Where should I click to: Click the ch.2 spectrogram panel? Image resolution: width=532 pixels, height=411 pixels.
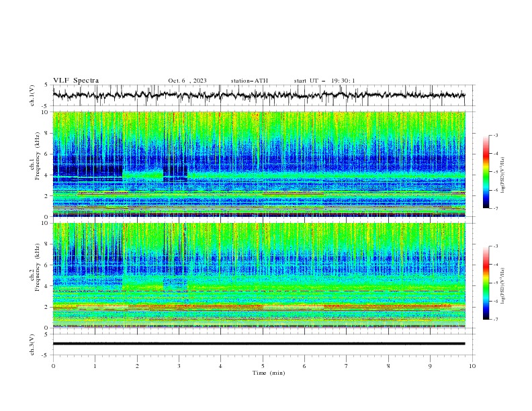coord(259,275)
